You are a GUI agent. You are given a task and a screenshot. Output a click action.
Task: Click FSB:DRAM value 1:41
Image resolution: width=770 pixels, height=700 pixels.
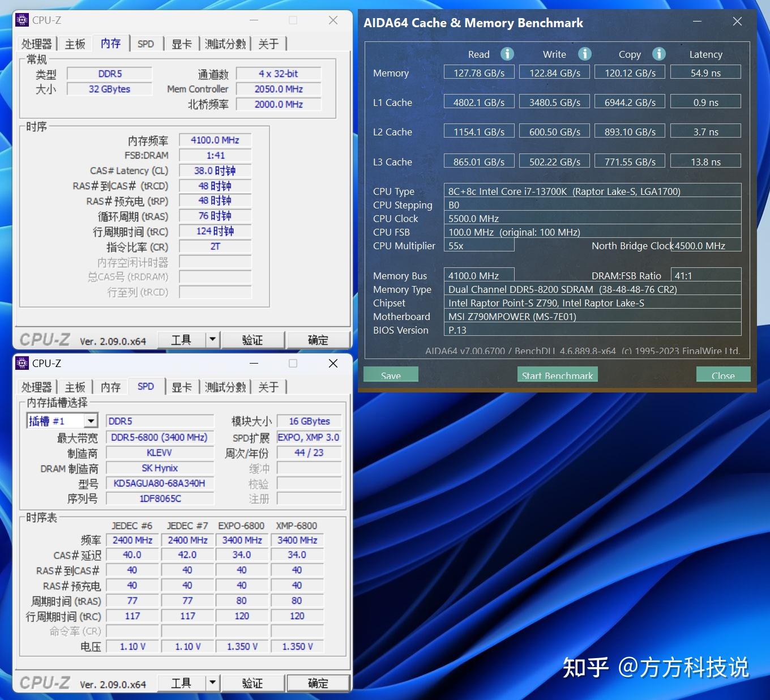point(215,155)
